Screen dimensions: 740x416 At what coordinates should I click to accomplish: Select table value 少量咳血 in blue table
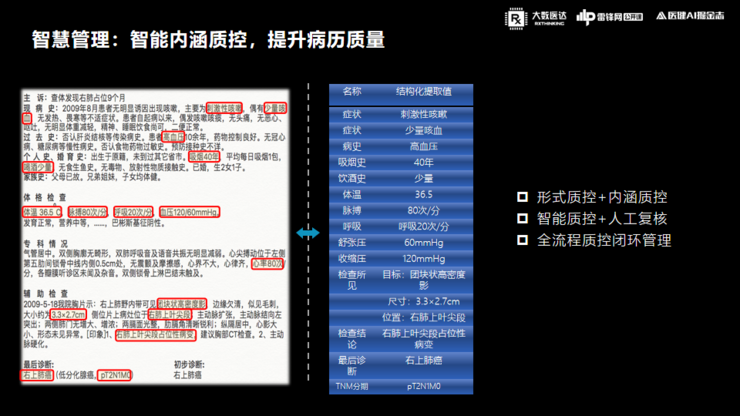coord(423,130)
